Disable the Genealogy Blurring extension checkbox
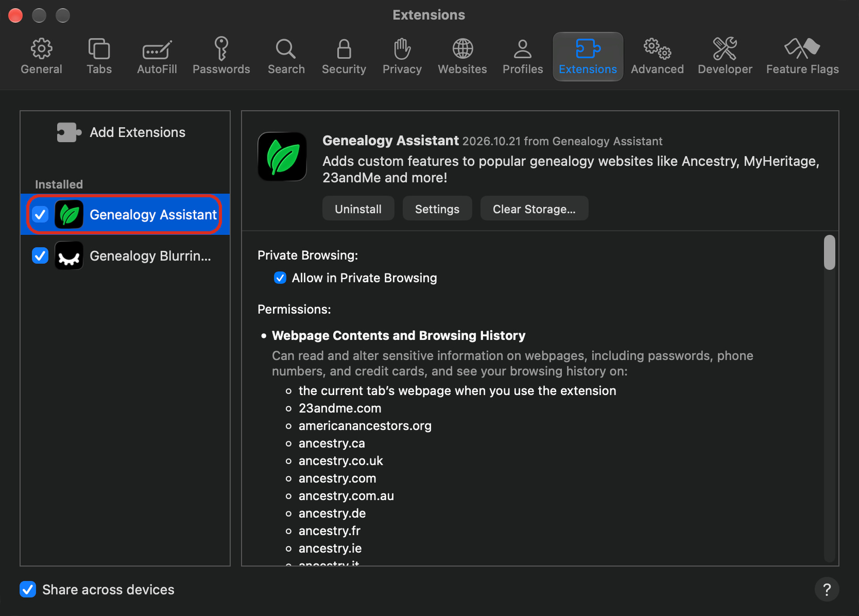Image resolution: width=859 pixels, height=616 pixels. coord(40,255)
